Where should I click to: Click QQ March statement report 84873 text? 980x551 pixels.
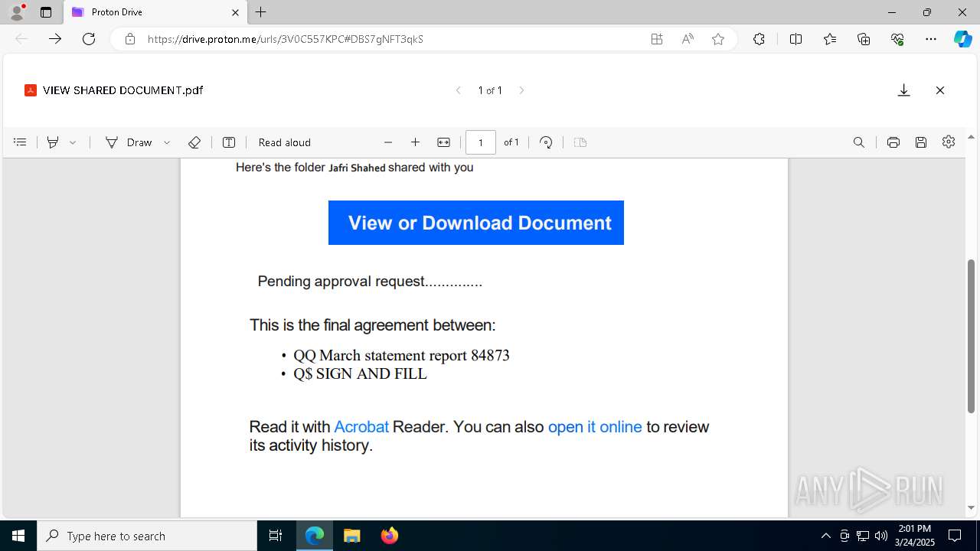point(401,355)
